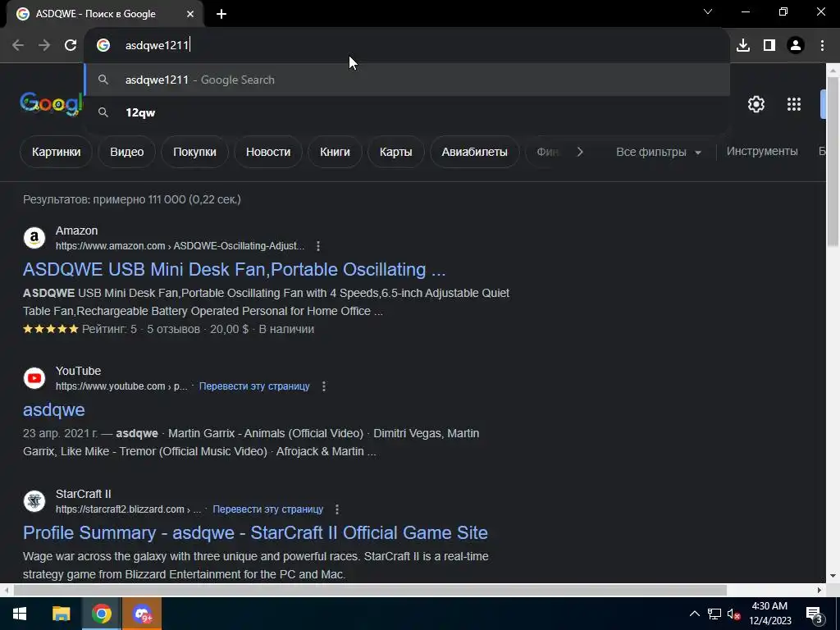This screenshot has width=840, height=630.
Task: Click the vertical scrollbar thumb
Action: (x=833, y=162)
